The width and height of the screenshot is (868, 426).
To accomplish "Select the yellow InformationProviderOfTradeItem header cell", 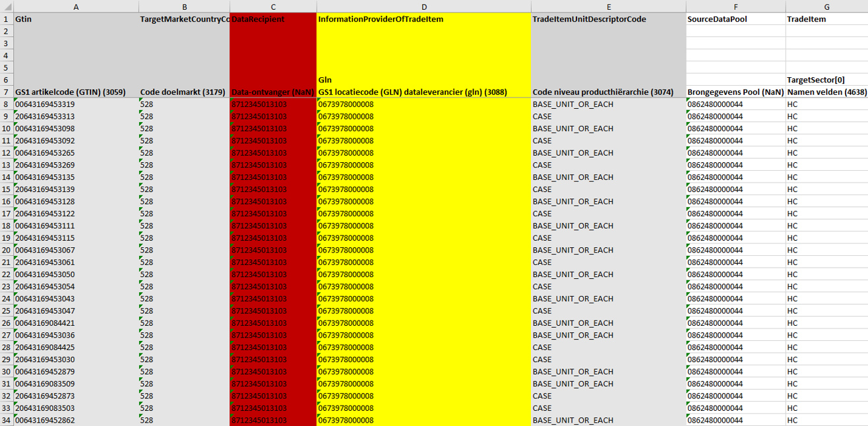I will click(423, 19).
